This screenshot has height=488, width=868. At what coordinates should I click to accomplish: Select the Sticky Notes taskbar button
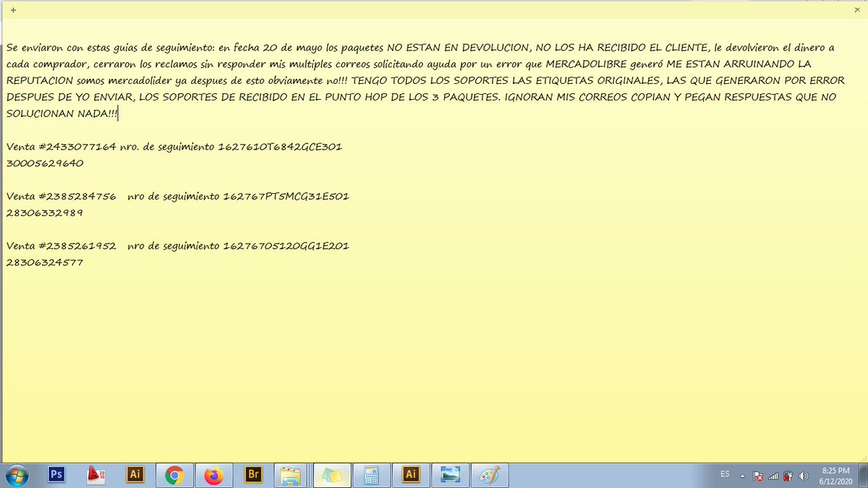332,475
